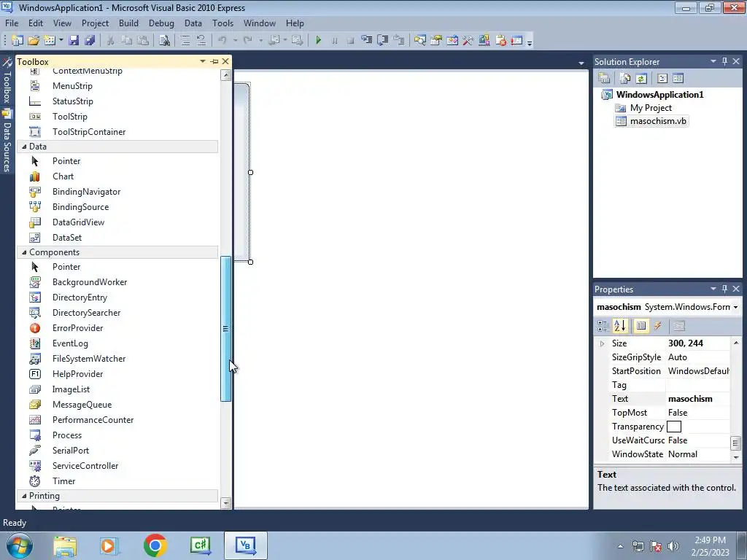Select masochism.vb in Solution Explorer

click(658, 121)
